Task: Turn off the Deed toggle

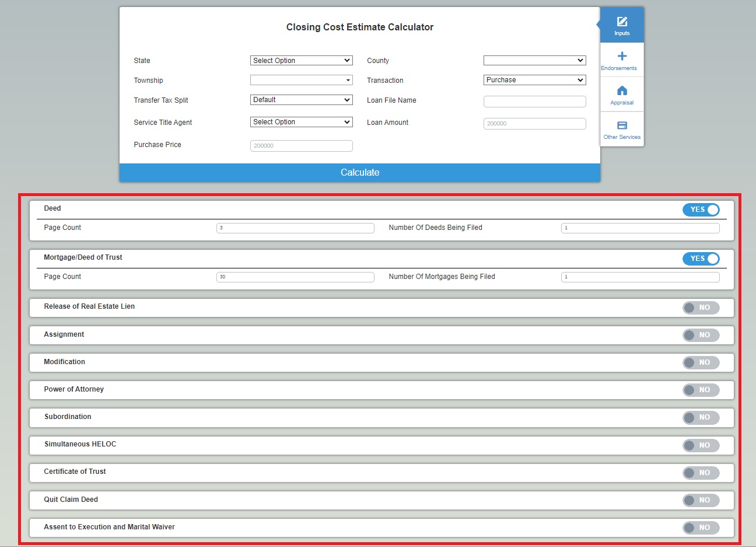Action: coord(701,210)
